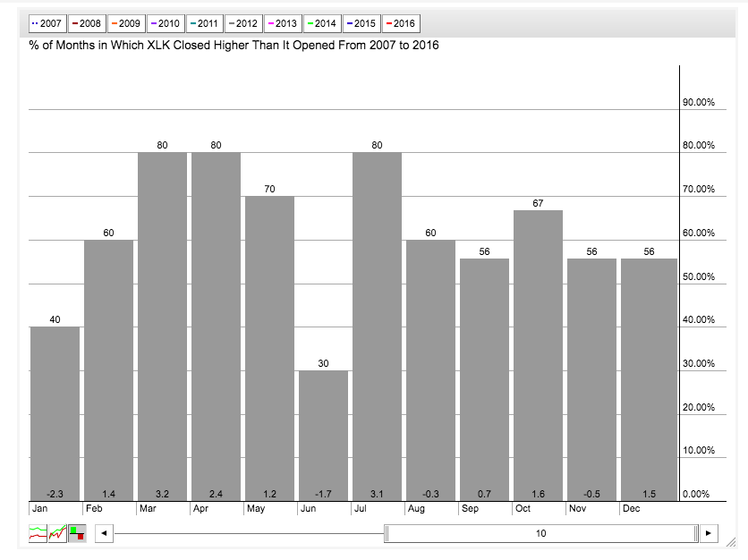Click the 1.4 average return in February bar

point(109,494)
